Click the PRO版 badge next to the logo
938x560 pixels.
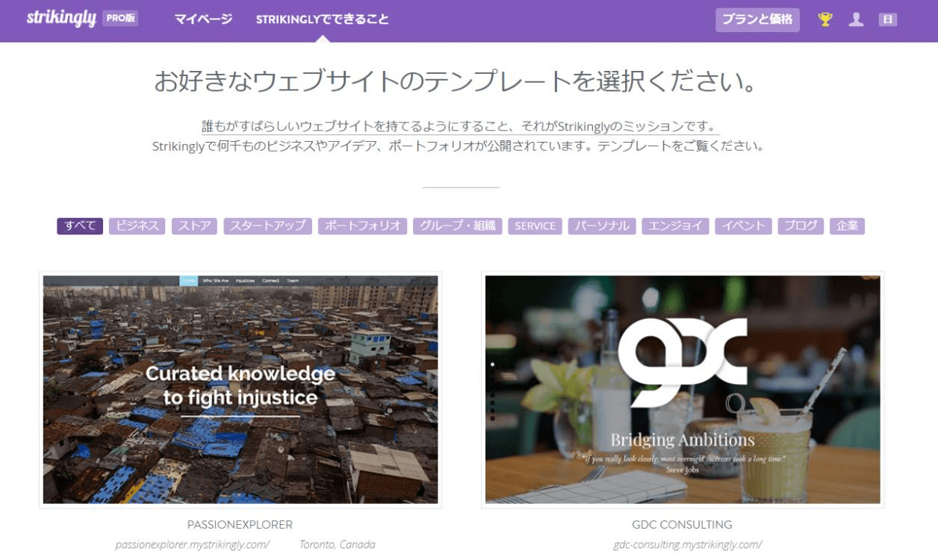point(119,19)
